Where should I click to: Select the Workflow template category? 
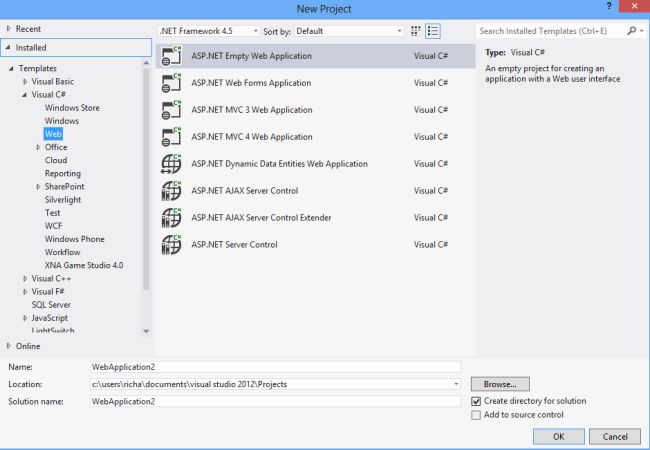click(63, 252)
